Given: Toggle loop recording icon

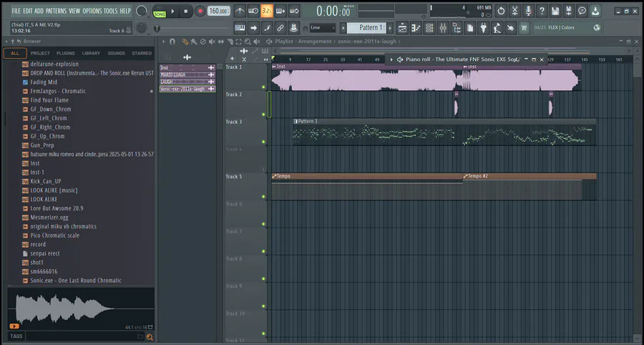Looking at the screenshot, I should click(x=294, y=11).
